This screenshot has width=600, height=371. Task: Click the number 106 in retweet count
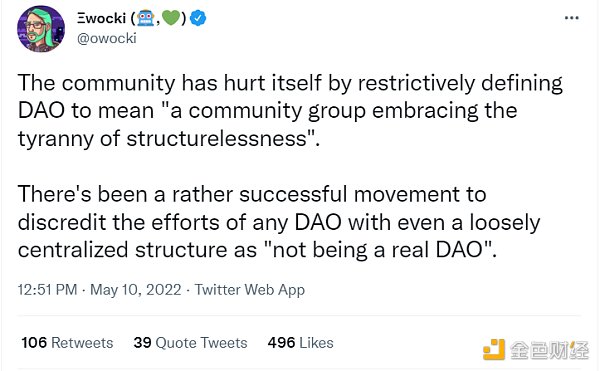coord(34,343)
